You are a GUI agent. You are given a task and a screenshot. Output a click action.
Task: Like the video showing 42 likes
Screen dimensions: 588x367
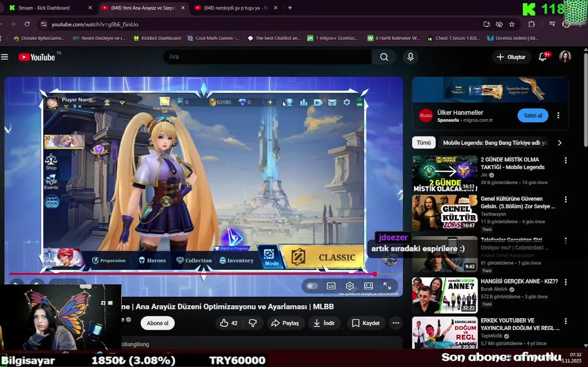click(229, 323)
